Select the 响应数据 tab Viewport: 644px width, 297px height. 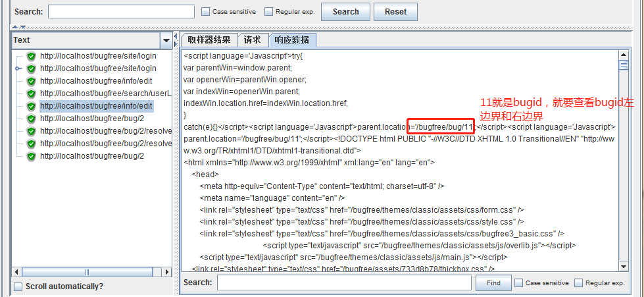(292, 40)
